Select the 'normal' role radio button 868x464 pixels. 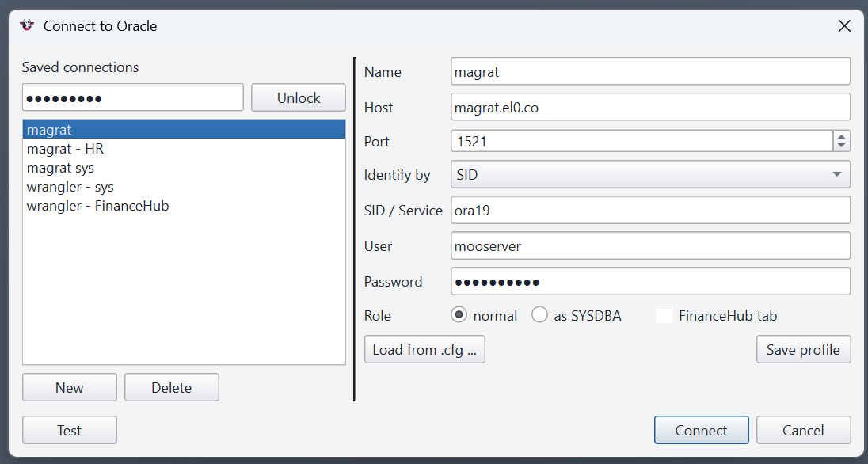click(459, 315)
